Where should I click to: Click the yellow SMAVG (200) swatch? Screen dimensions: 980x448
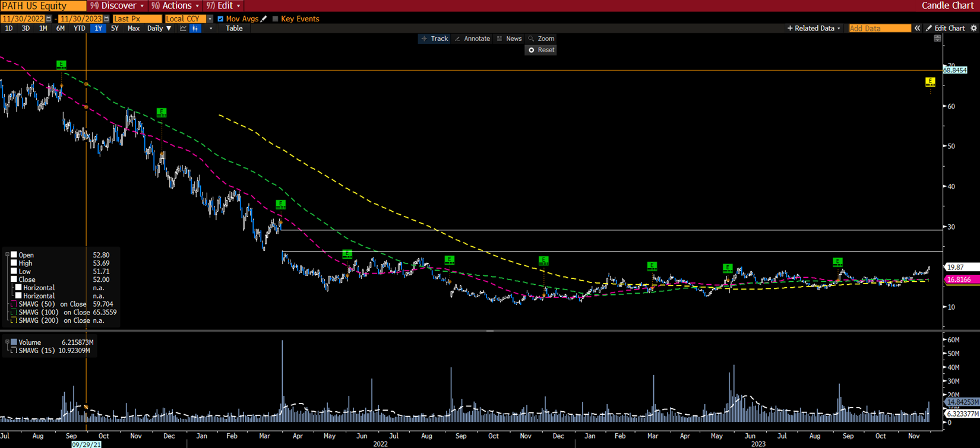14,320
